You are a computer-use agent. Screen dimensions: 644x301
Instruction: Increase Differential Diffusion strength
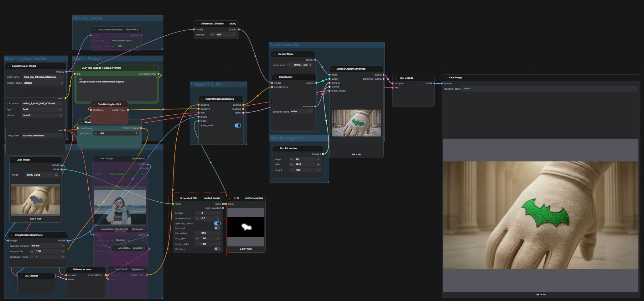234,34
